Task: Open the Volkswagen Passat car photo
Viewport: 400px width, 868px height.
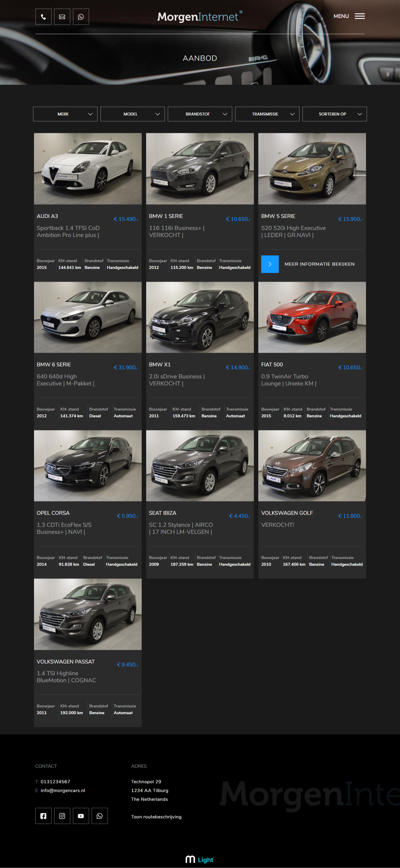Action: click(x=88, y=614)
